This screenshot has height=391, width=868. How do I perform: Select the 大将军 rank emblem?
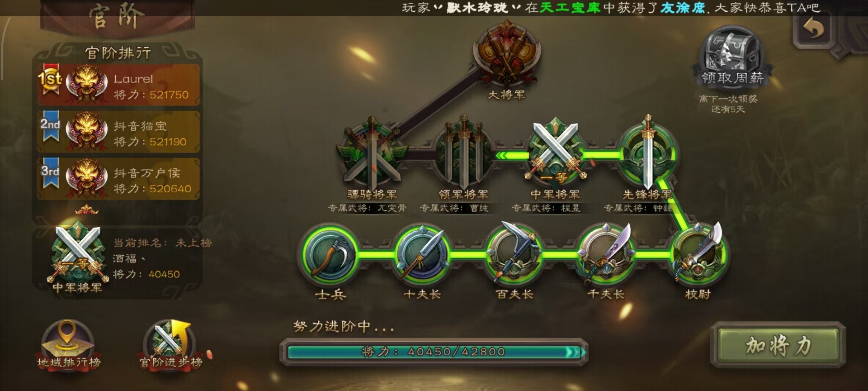pos(506,54)
